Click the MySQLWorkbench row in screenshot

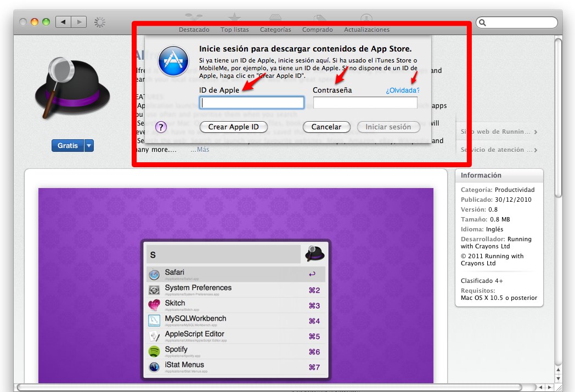(x=236, y=321)
